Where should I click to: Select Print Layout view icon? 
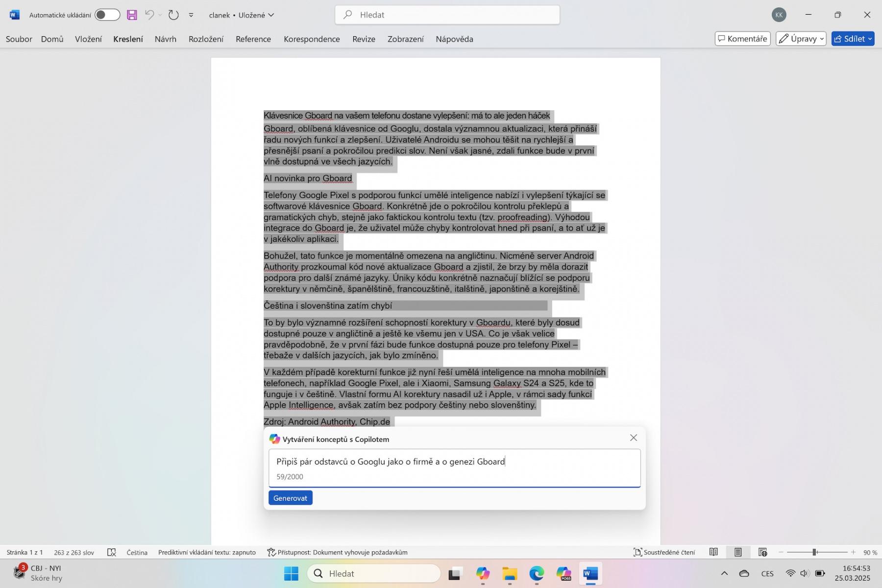point(738,552)
